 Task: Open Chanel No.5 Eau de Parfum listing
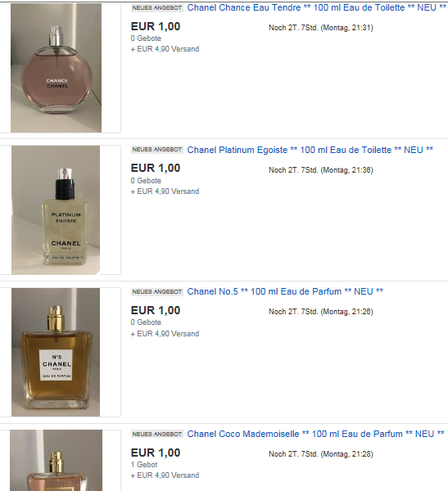point(285,291)
